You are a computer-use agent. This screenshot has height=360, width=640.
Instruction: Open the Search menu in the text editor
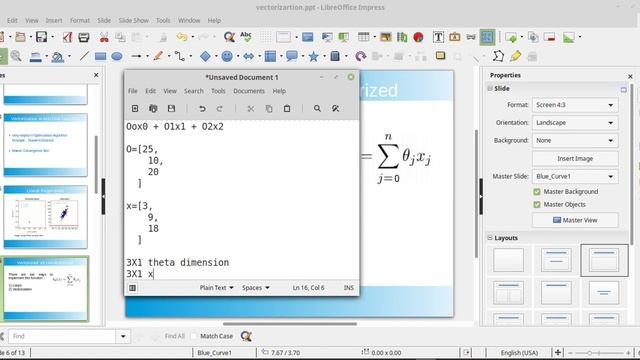(193, 91)
